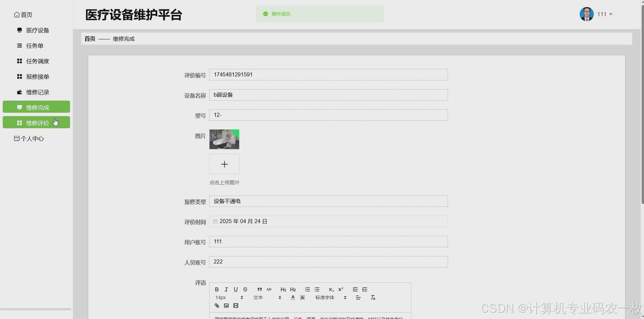This screenshot has width=644, height=319.
Task: Click the 评价时间 date field
Action: [328, 221]
